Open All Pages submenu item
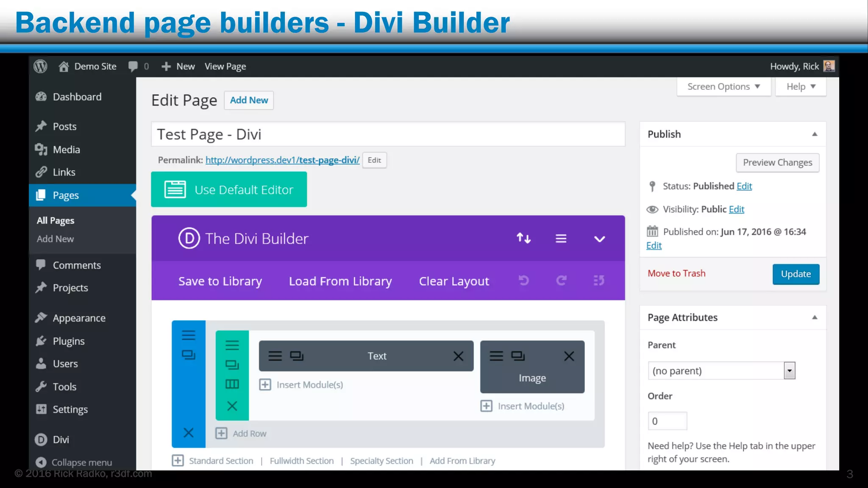The height and width of the screenshot is (488, 868). (56, 220)
